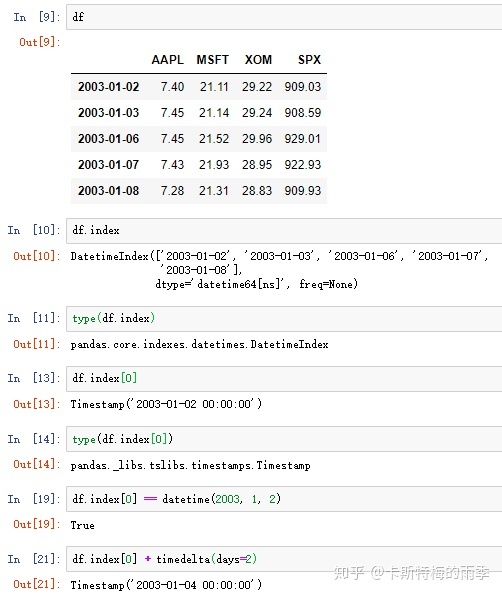The width and height of the screenshot is (502, 595).
Task: Click the MSFT value 21.93
Action: point(214,165)
